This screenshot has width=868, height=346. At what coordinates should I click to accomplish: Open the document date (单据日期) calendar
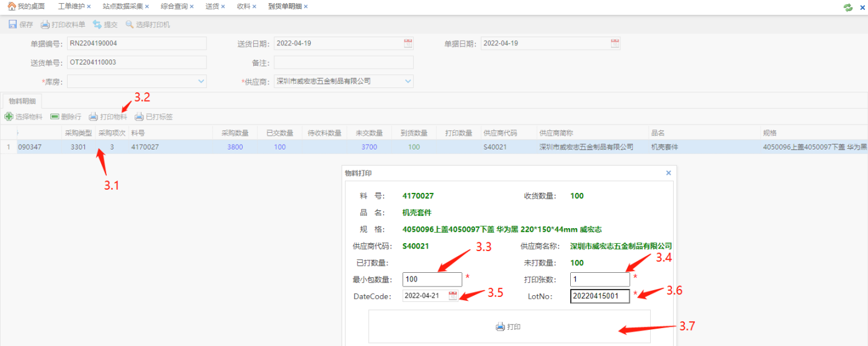coord(614,43)
